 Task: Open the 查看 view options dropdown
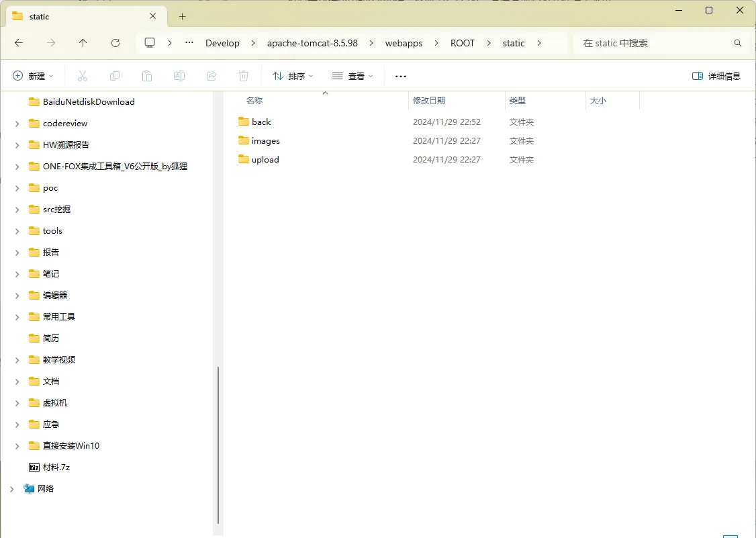[352, 75]
